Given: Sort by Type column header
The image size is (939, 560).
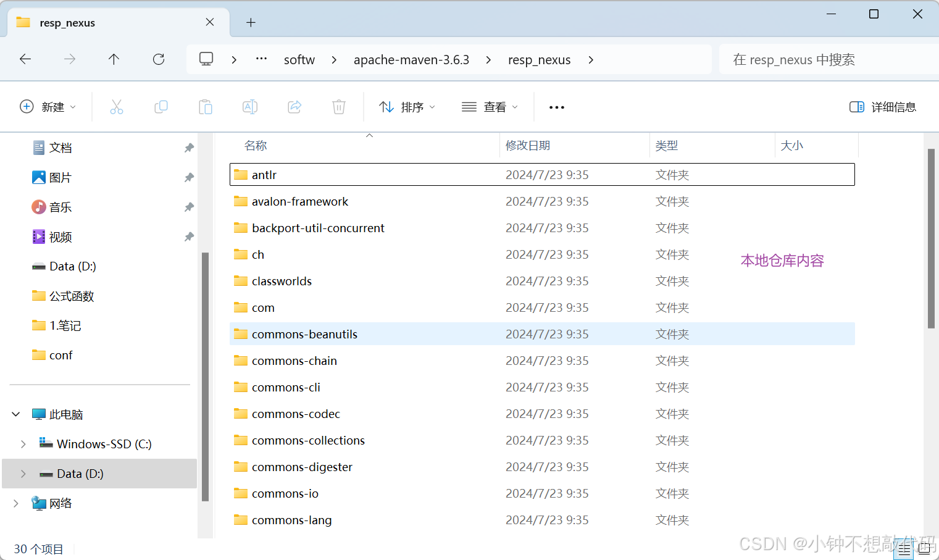Looking at the screenshot, I should pos(667,146).
